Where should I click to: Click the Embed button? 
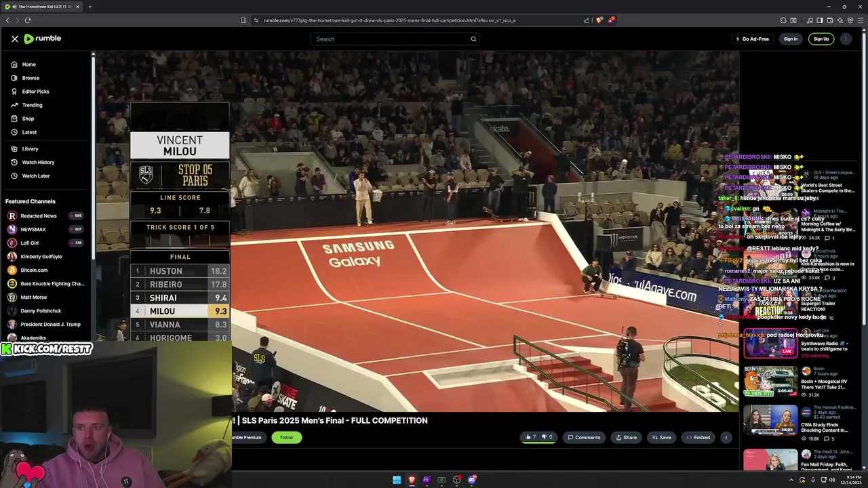[x=698, y=437]
